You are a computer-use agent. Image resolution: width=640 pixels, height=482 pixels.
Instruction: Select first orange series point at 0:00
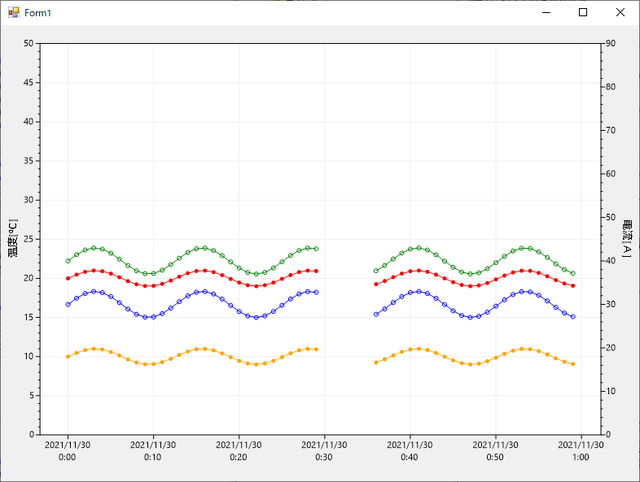pyautogui.click(x=68, y=356)
